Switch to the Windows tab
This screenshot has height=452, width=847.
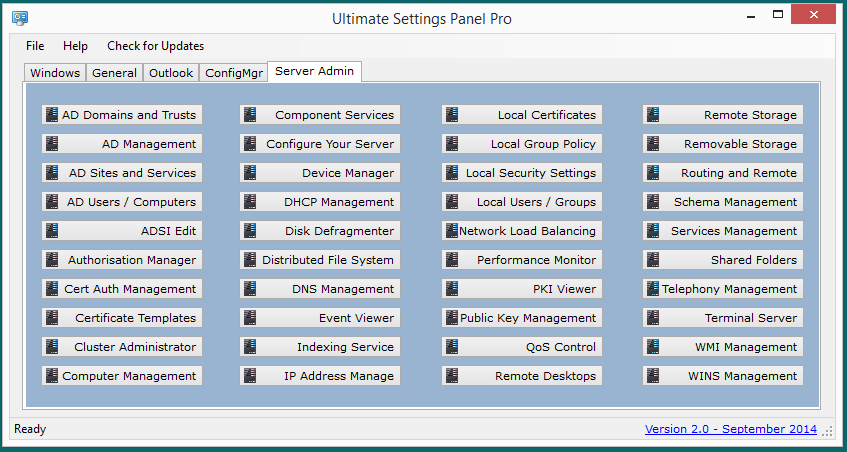55,73
